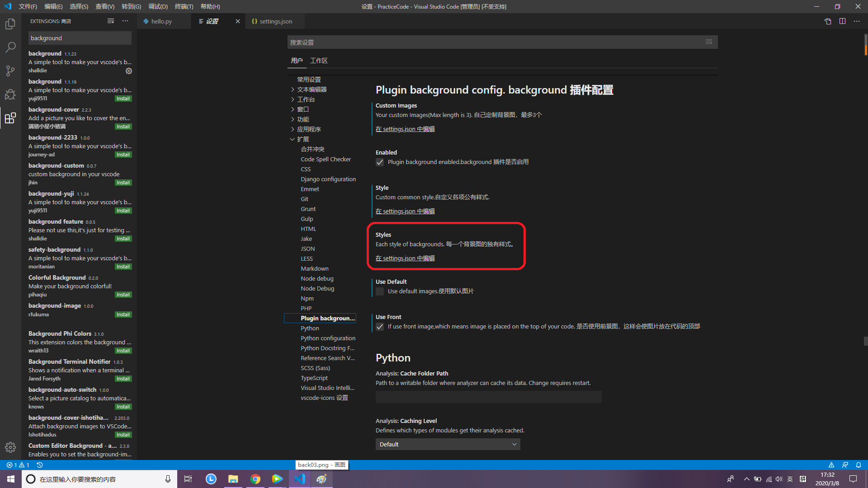Expand 文本编辑器 settings section
Image resolution: width=868 pixels, height=488 pixels.
292,89
